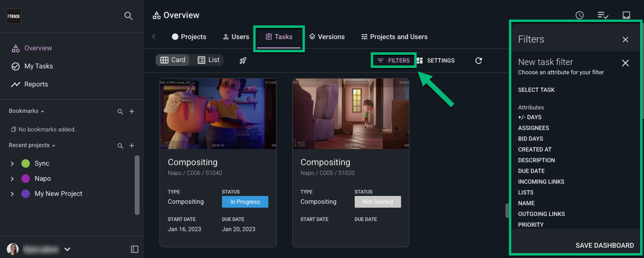This screenshot has width=644, height=258.
Task: Expand the Napo project
Action: tap(12, 178)
